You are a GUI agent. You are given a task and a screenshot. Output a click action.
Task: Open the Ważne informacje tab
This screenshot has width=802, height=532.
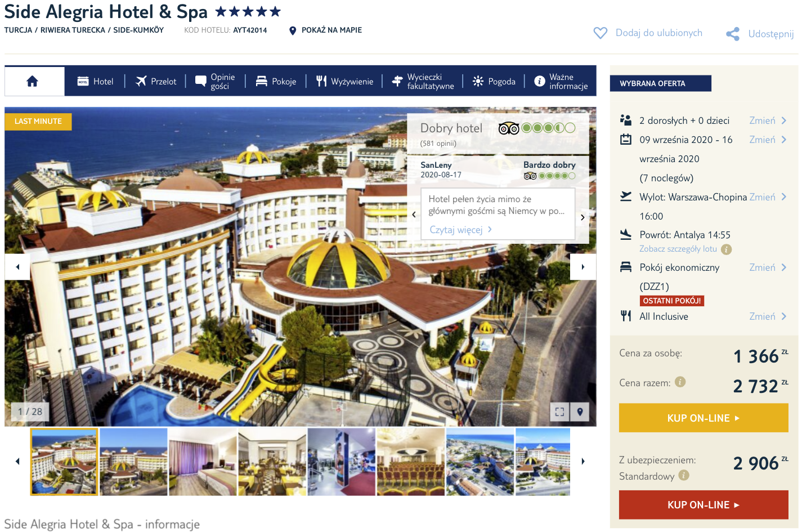click(x=561, y=82)
